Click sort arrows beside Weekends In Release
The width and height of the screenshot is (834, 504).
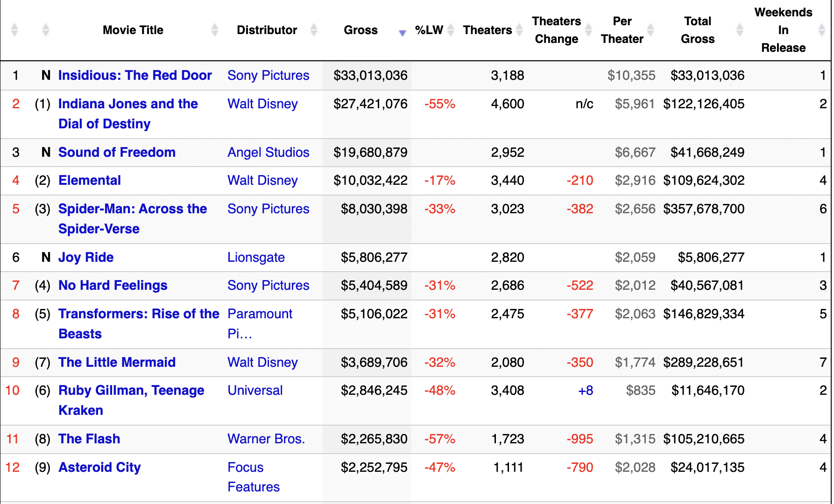tap(822, 30)
